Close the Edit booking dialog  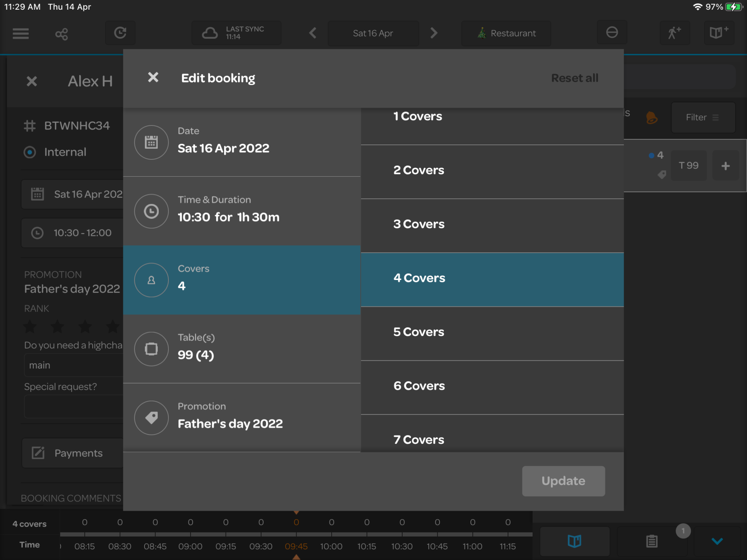point(153,78)
